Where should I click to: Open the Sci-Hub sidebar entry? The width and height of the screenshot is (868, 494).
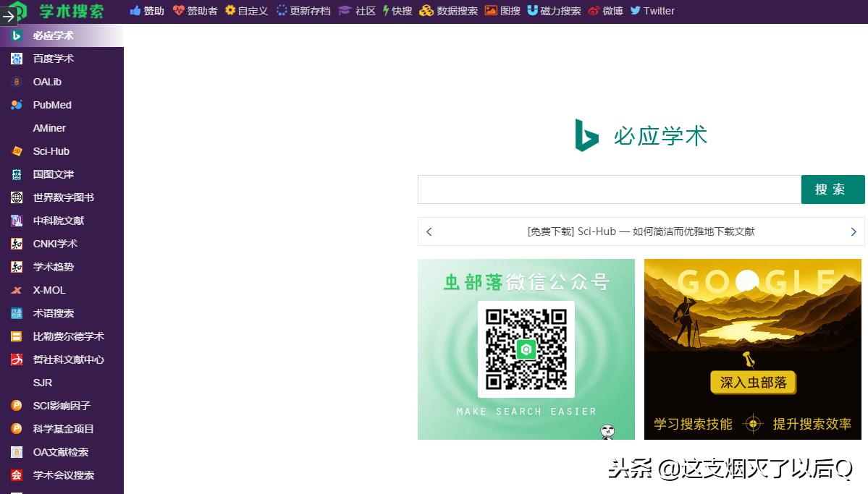[x=51, y=151]
